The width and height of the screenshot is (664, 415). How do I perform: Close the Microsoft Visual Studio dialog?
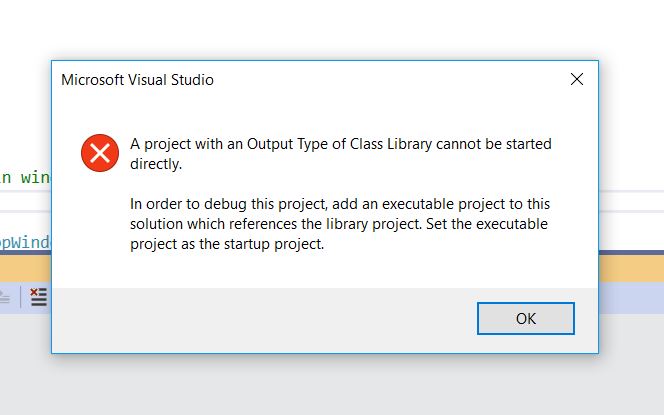577,79
